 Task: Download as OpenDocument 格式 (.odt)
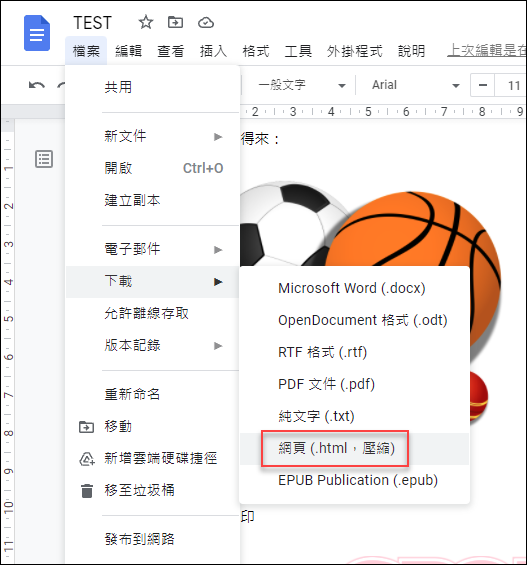(x=354, y=320)
